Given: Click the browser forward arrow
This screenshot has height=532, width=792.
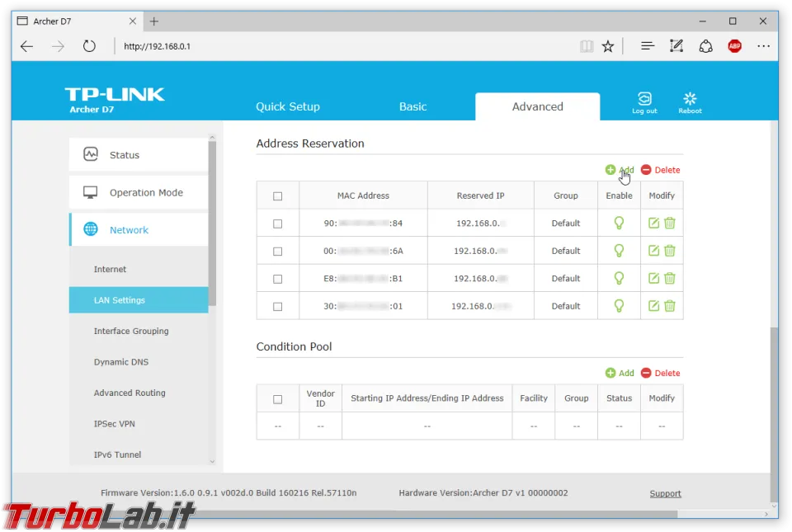Looking at the screenshot, I should (58, 46).
